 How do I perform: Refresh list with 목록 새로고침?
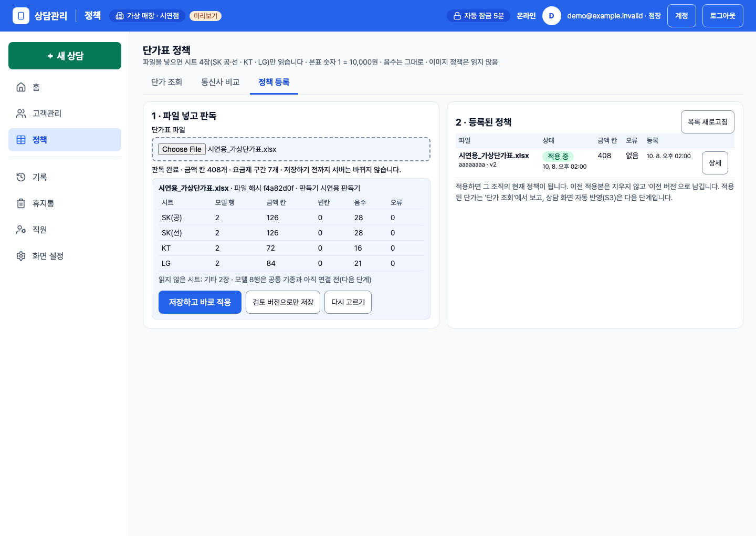tap(708, 122)
